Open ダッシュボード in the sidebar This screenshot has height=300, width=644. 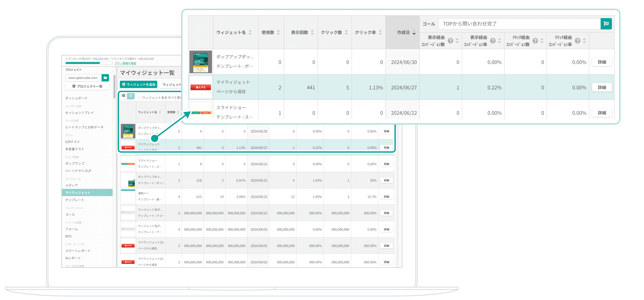[x=76, y=98]
